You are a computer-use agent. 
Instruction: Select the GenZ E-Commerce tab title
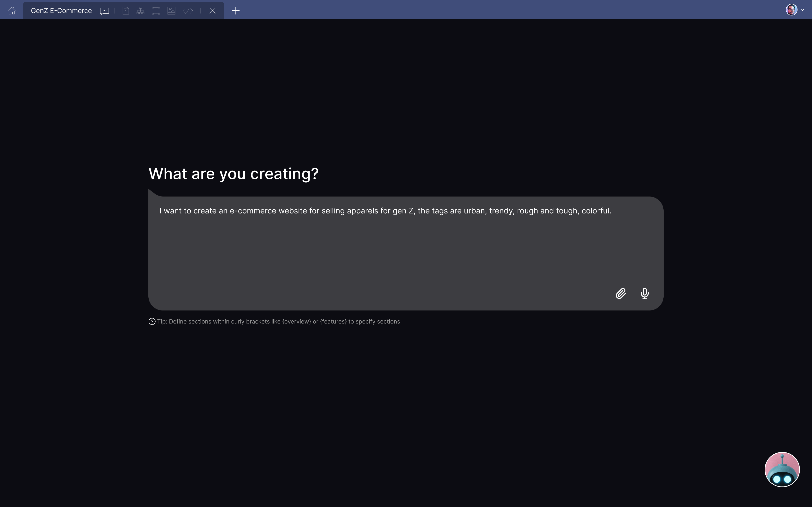(x=61, y=11)
